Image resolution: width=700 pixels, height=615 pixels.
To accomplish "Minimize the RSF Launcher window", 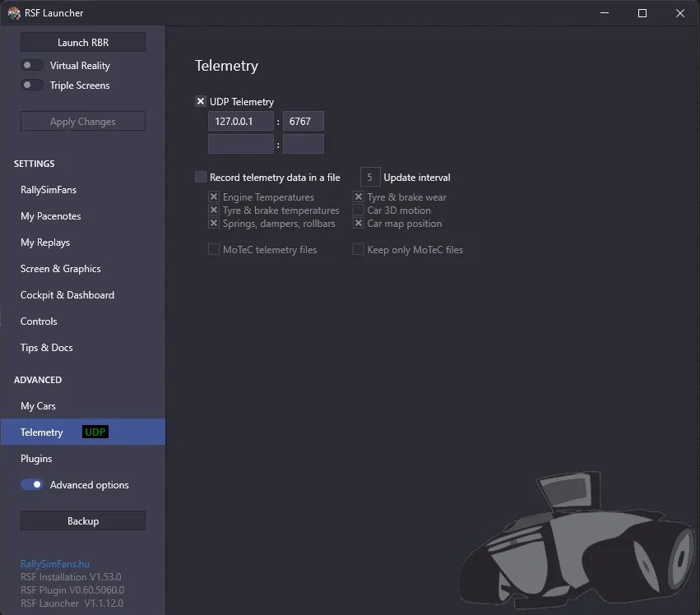I will [x=605, y=13].
